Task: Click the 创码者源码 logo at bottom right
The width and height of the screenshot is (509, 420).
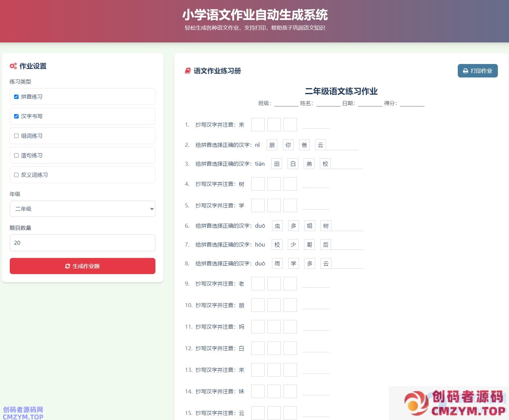Action: [455, 403]
